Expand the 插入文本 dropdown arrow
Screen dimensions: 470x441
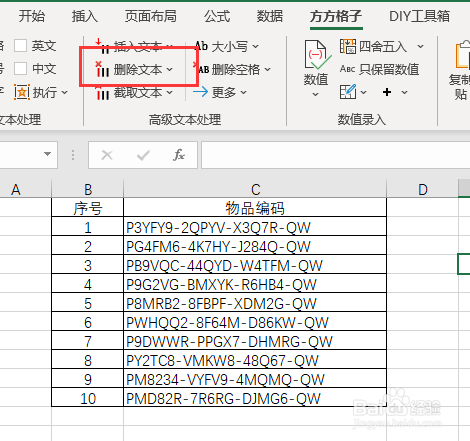tap(169, 46)
